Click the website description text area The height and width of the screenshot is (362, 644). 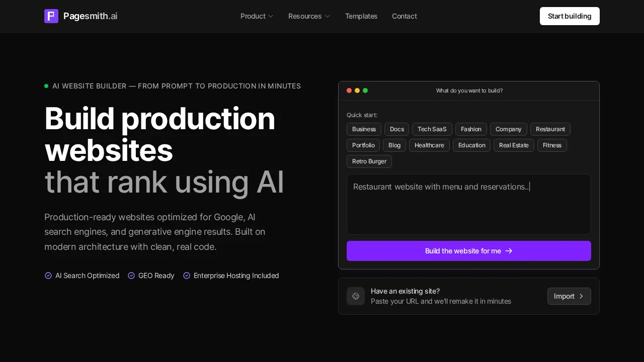pyautogui.click(x=469, y=204)
